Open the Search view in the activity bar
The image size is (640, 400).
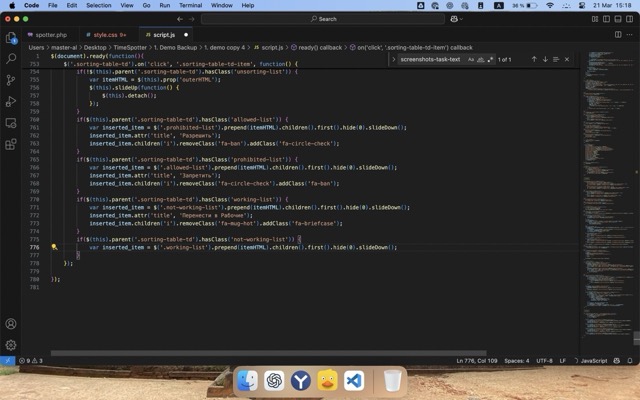[11, 59]
